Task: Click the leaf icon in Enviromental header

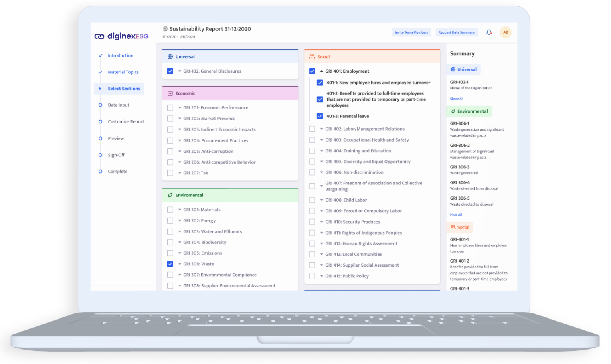Action: click(x=170, y=195)
